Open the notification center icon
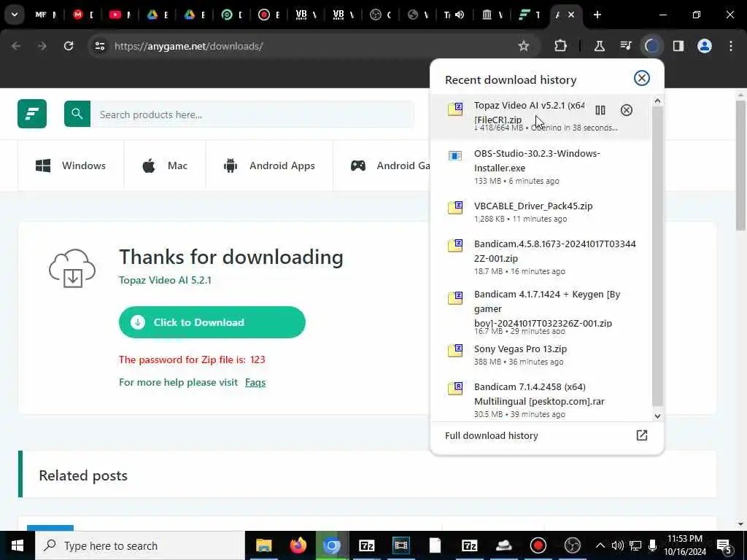The image size is (747, 560). point(724,546)
